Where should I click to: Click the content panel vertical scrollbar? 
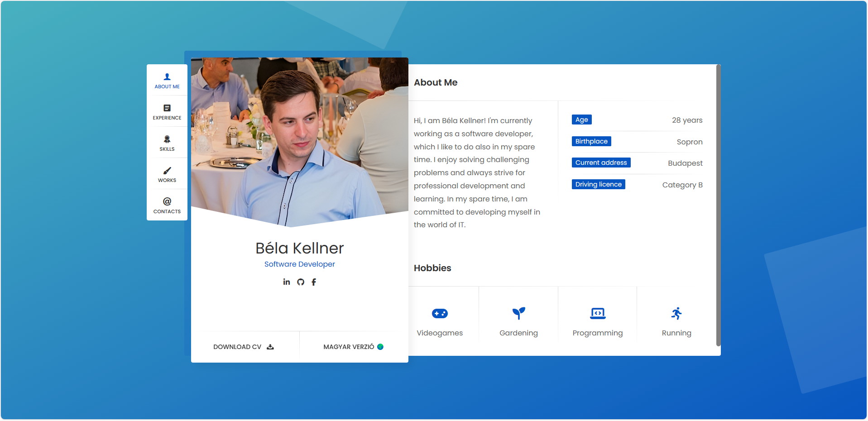pos(718,206)
